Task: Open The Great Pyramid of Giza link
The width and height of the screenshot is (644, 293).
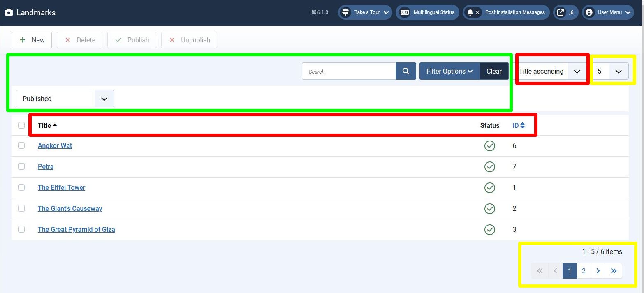Action: click(x=76, y=229)
